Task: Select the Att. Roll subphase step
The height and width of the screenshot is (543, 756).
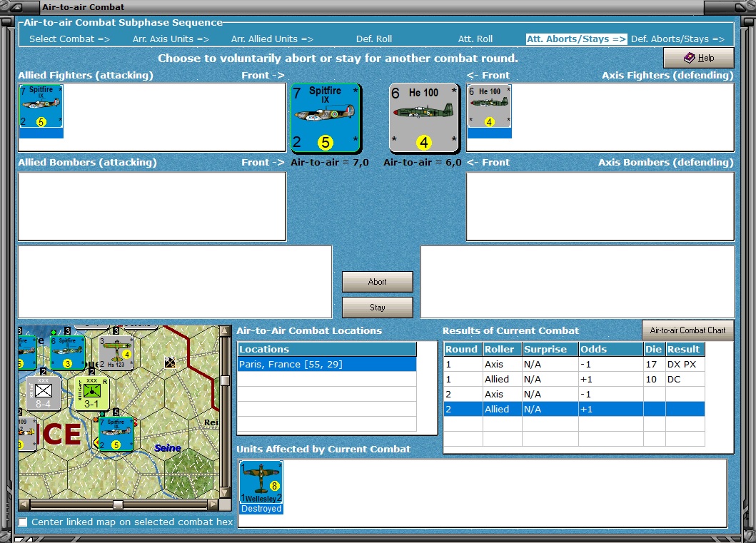Action: click(x=475, y=39)
